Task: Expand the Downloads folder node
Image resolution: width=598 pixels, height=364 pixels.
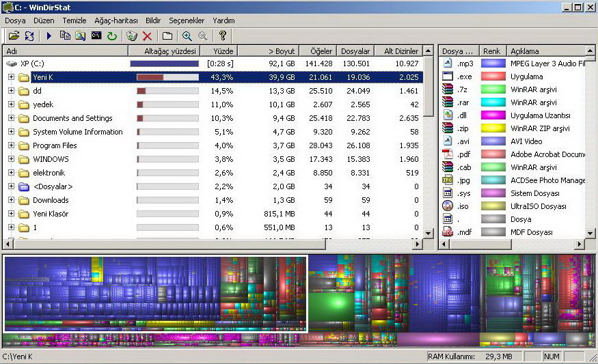Action: click(x=11, y=200)
